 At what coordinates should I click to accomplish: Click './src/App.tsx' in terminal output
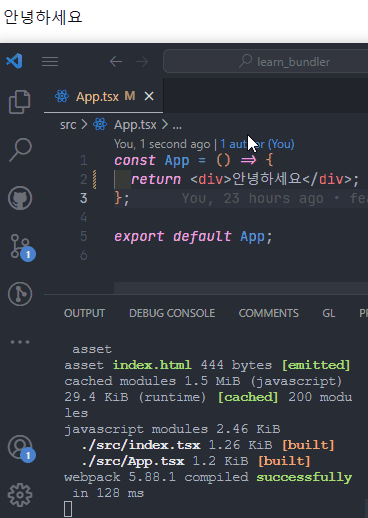[x=133, y=461]
